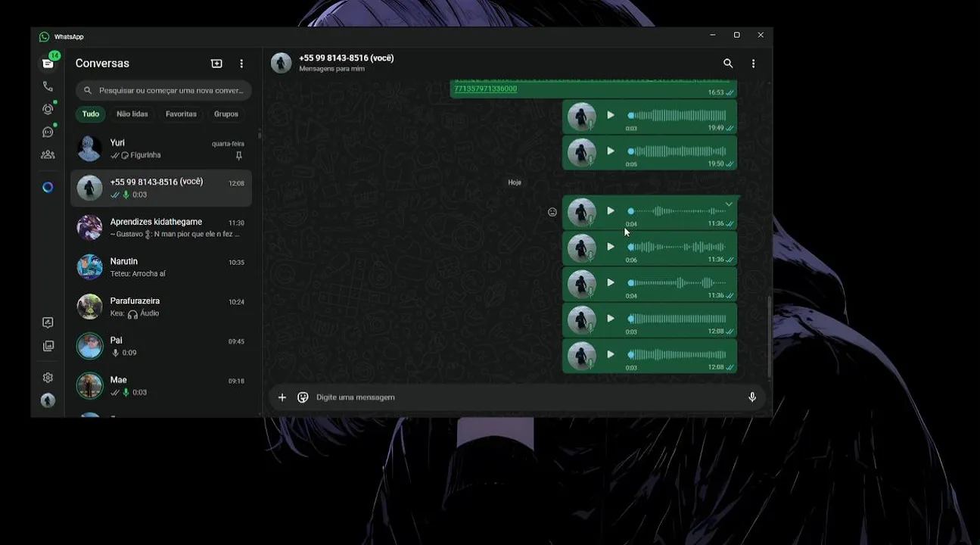This screenshot has width=980, height=545.
Task: Click the Hoje date separator label
Action: tap(515, 182)
